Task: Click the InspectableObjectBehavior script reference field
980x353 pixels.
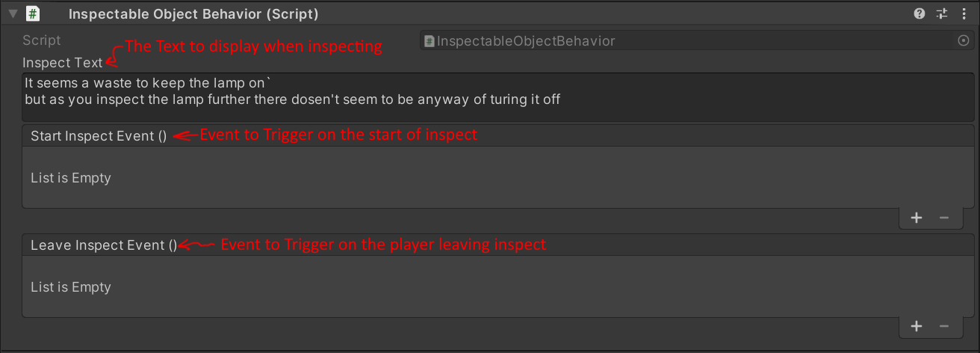Action: coord(687,41)
